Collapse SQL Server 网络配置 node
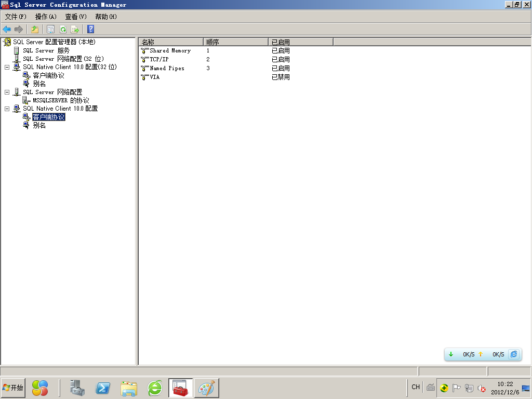The image size is (532, 399). click(7, 92)
